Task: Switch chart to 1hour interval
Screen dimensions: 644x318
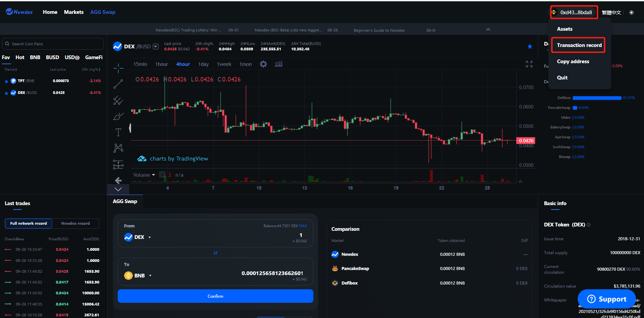Action: click(x=162, y=64)
